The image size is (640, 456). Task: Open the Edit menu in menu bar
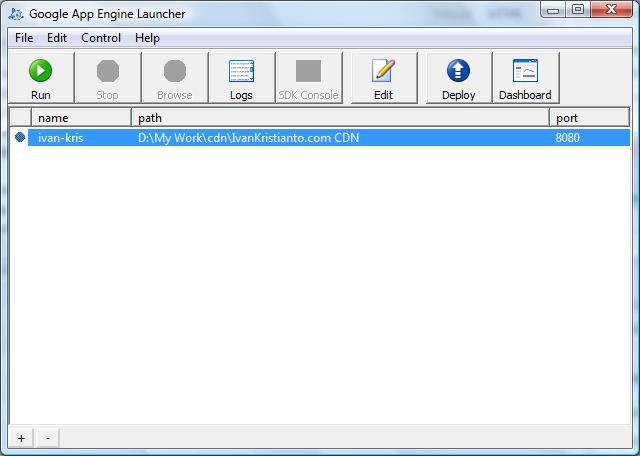click(x=57, y=38)
